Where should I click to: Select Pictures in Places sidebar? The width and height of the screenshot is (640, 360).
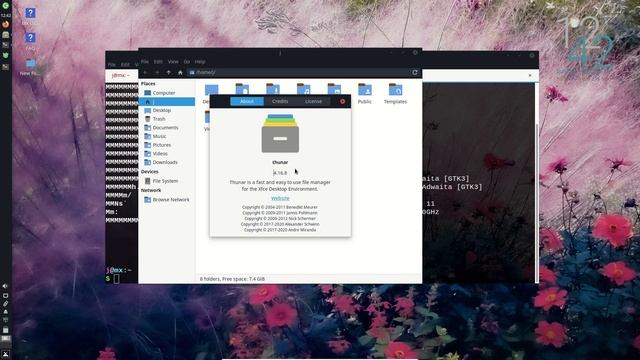pos(167,145)
